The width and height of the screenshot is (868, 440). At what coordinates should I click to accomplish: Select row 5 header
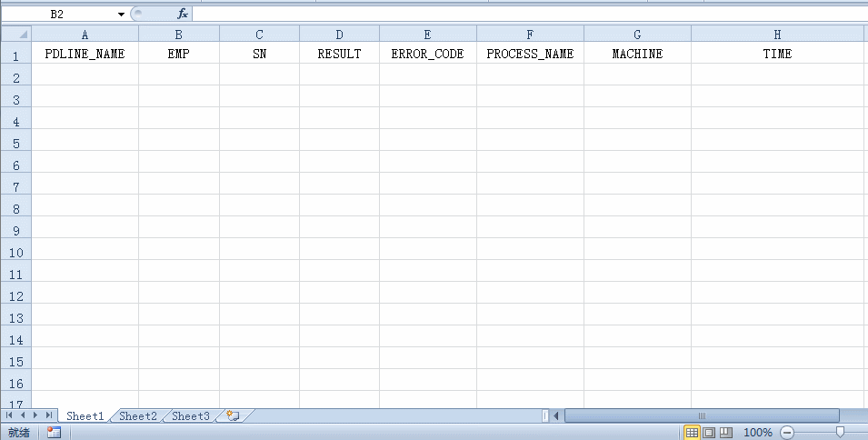point(15,143)
